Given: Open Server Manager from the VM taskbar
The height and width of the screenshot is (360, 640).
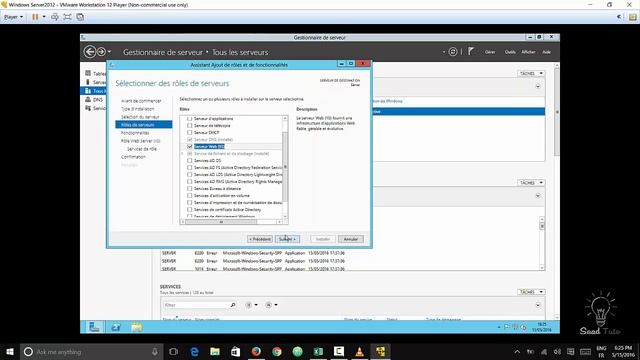Looking at the screenshot, I should click(94, 327).
